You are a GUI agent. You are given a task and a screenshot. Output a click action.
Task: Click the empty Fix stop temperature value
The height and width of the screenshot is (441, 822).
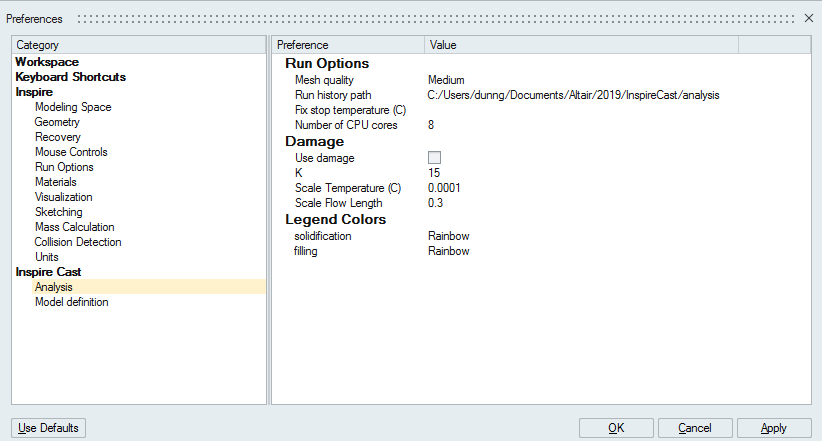click(x=581, y=110)
